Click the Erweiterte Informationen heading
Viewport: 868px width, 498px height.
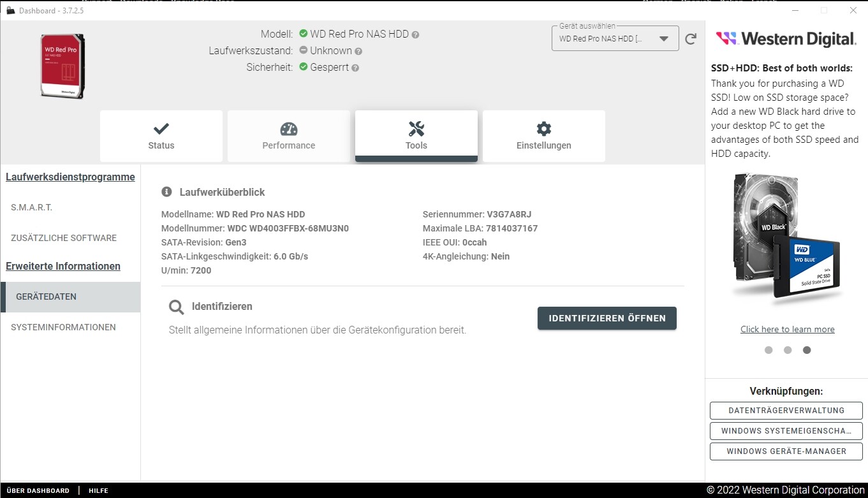(x=63, y=267)
